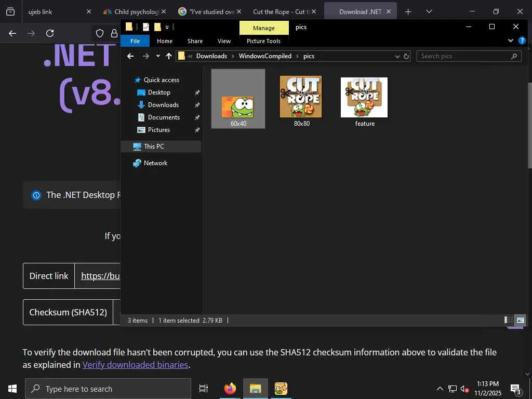The width and height of the screenshot is (532, 399).
Task: Open Explorer help question mark icon
Action: click(522, 41)
